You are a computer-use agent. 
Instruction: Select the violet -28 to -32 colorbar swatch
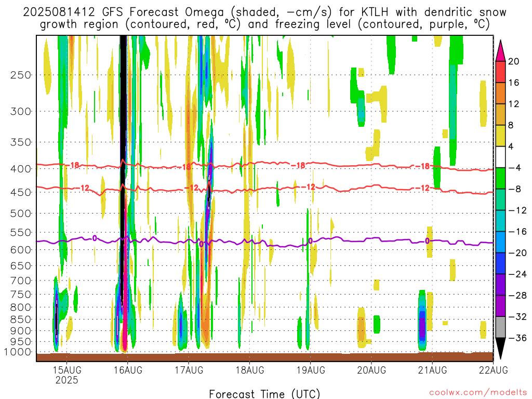tap(500, 306)
